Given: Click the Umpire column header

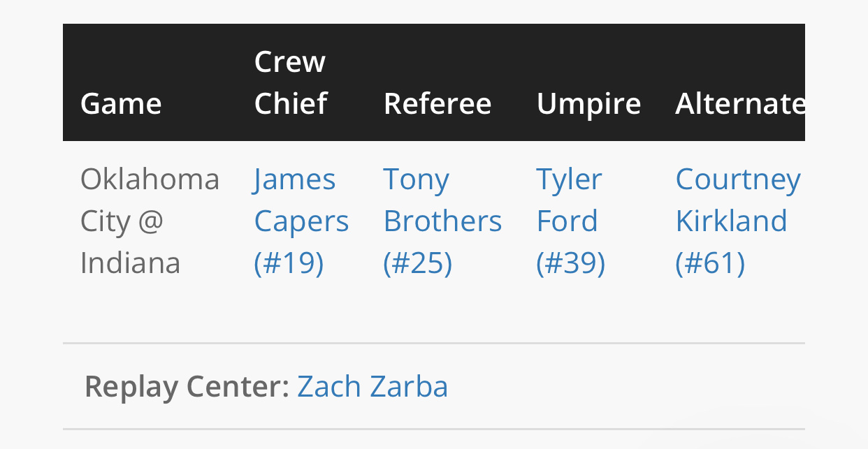Looking at the screenshot, I should click(588, 104).
